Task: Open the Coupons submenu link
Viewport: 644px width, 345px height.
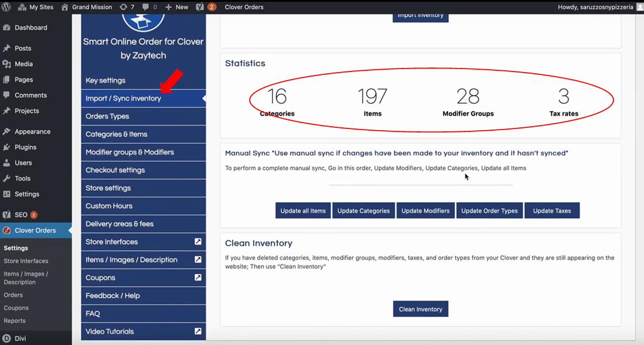Action: click(16, 308)
